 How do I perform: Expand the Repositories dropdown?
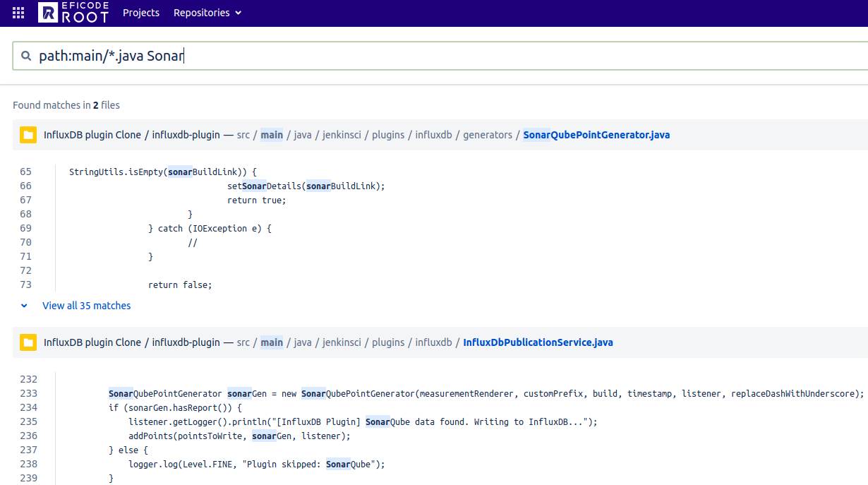click(207, 13)
